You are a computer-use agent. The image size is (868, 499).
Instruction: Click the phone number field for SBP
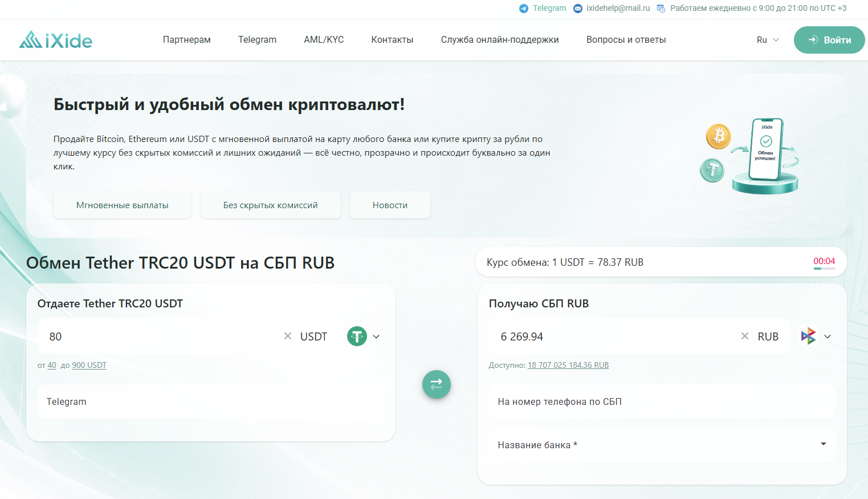coord(661,401)
